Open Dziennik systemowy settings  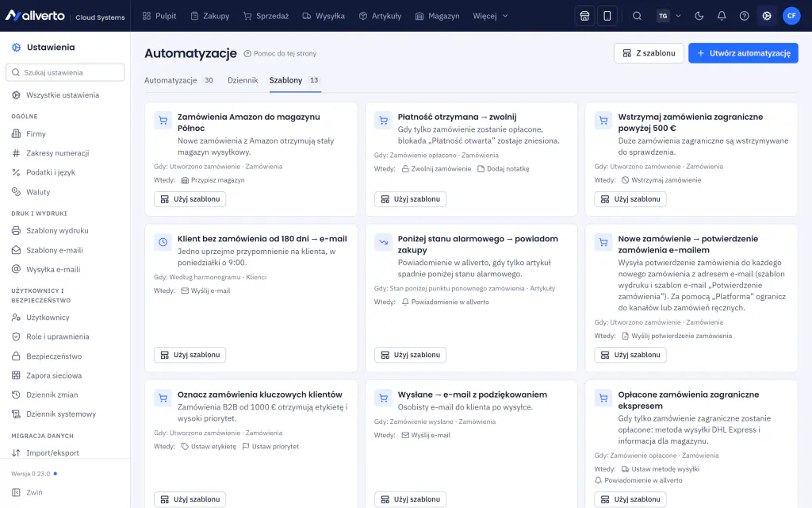click(x=65, y=414)
